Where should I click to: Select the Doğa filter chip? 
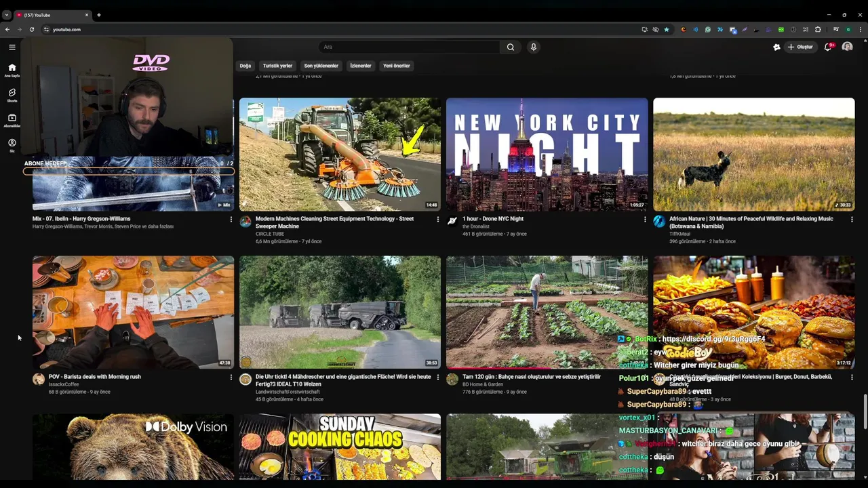pos(245,66)
